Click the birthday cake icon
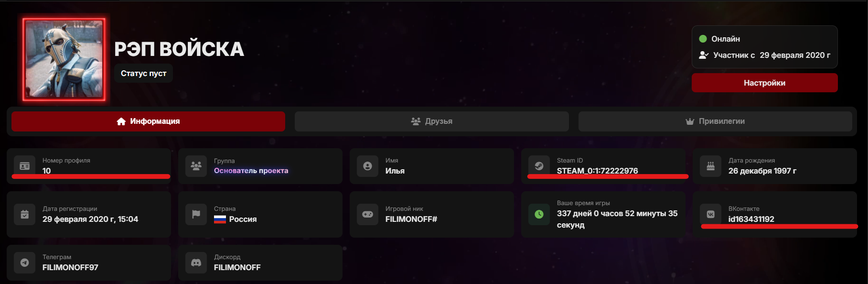The width and height of the screenshot is (868, 284). pos(710,166)
